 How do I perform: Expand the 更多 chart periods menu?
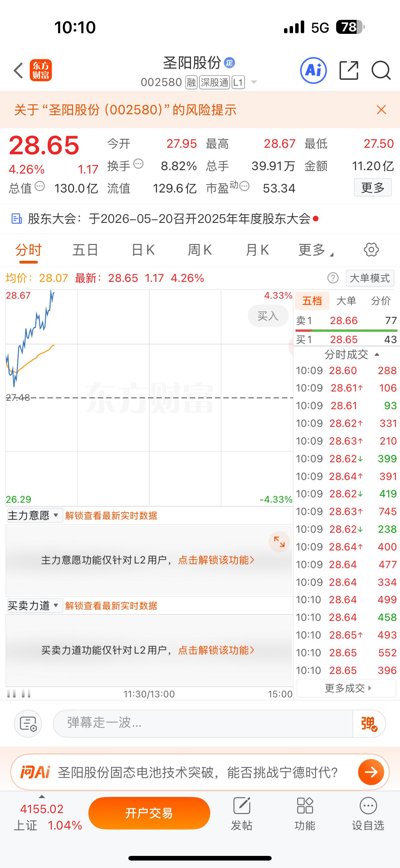tap(315, 250)
